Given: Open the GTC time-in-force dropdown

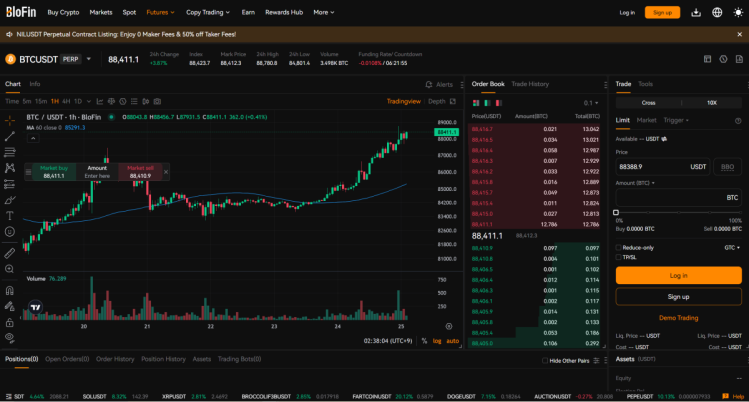Looking at the screenshot, I should point(731,247).
